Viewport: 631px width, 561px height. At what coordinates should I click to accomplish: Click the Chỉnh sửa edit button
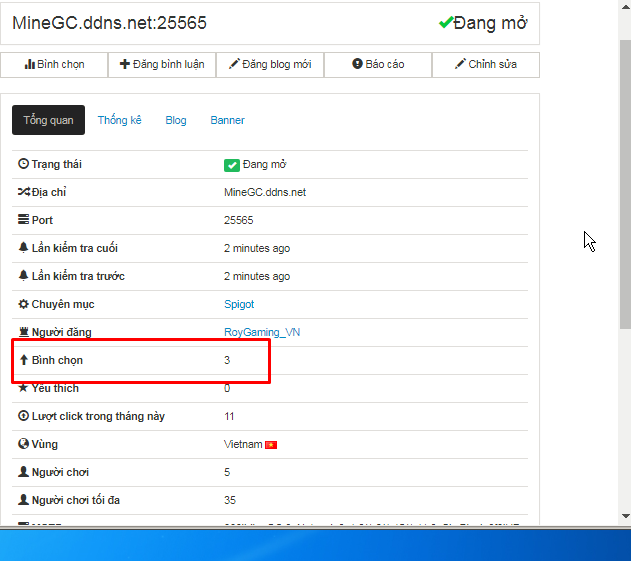coord(486,64)
